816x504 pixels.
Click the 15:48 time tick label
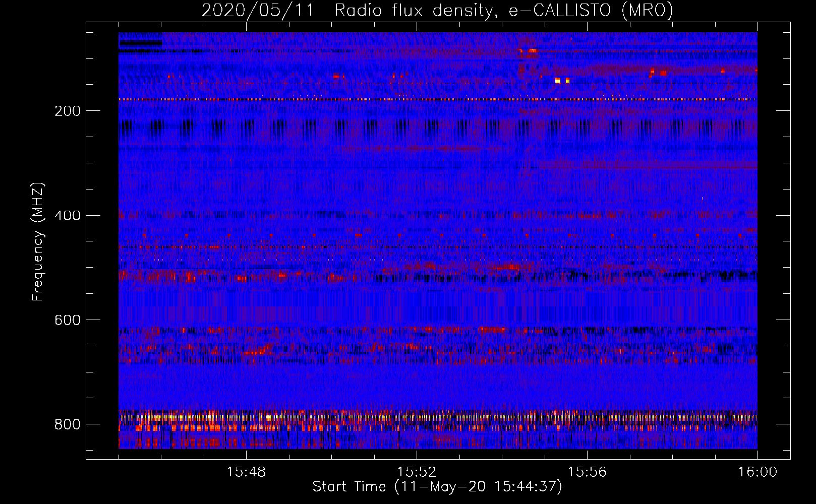click(x=246, y=472)
